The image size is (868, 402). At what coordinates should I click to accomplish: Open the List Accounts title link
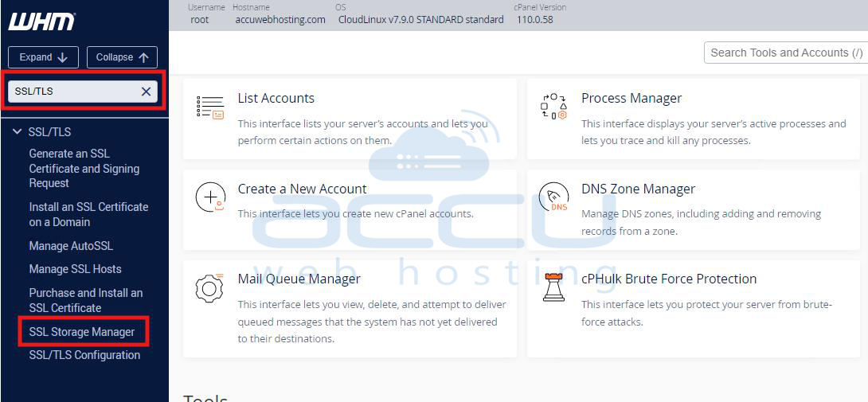coord(276,98)
